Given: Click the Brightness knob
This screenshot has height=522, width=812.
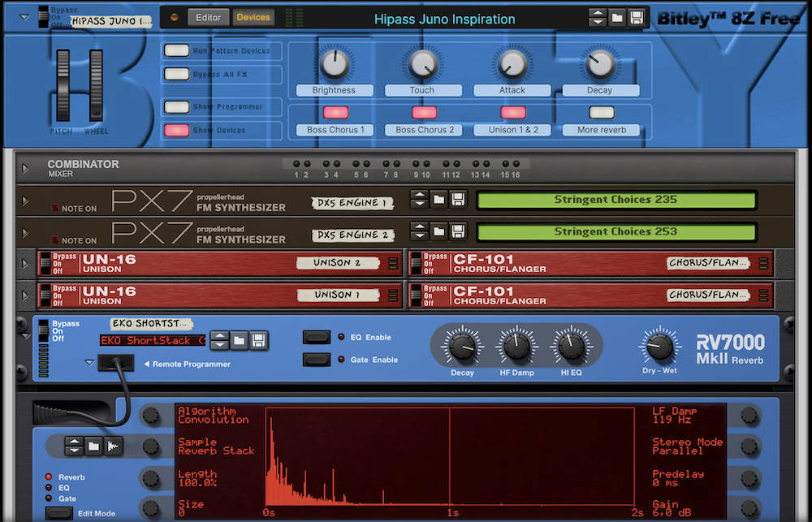Looking at the screenshot, I should click(x=335, y=64).
